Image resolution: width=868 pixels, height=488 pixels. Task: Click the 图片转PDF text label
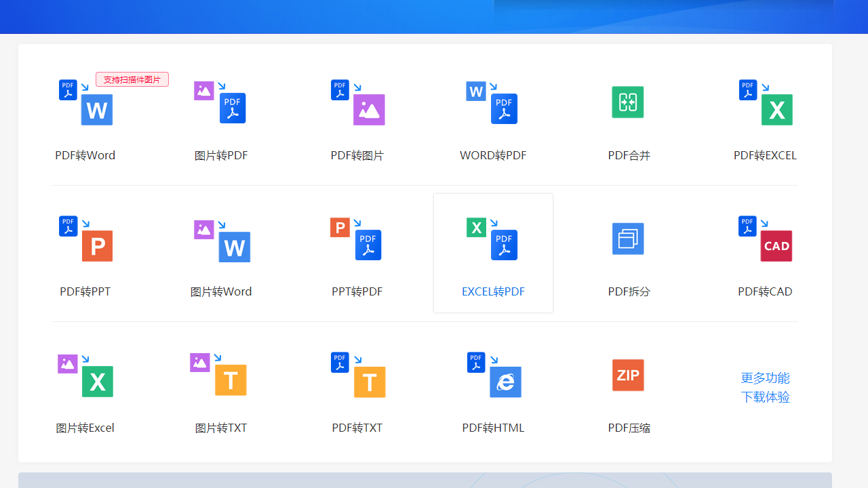coord(221,155)
